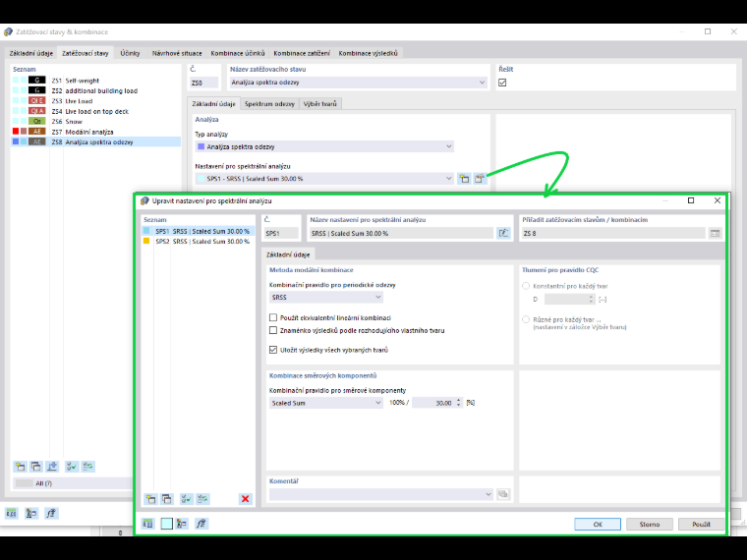
Task: Switch to Základní údaje main tab
Action: [x=31, y=53]
